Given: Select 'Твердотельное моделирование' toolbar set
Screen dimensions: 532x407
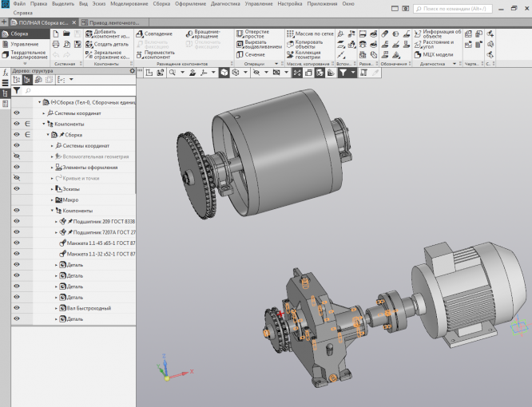Looking at the screenshot, I should [25, 54].
